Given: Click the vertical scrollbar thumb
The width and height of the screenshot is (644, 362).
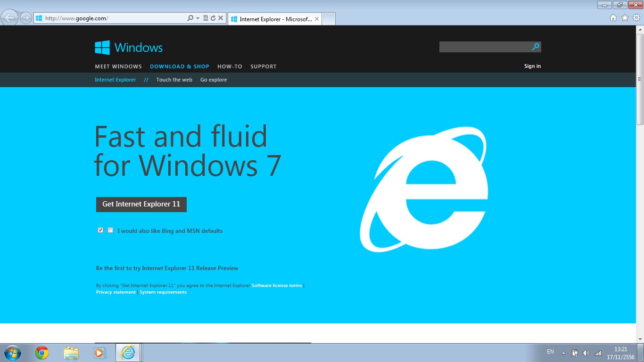Looking at the screenshot, I should pos(640,79).
